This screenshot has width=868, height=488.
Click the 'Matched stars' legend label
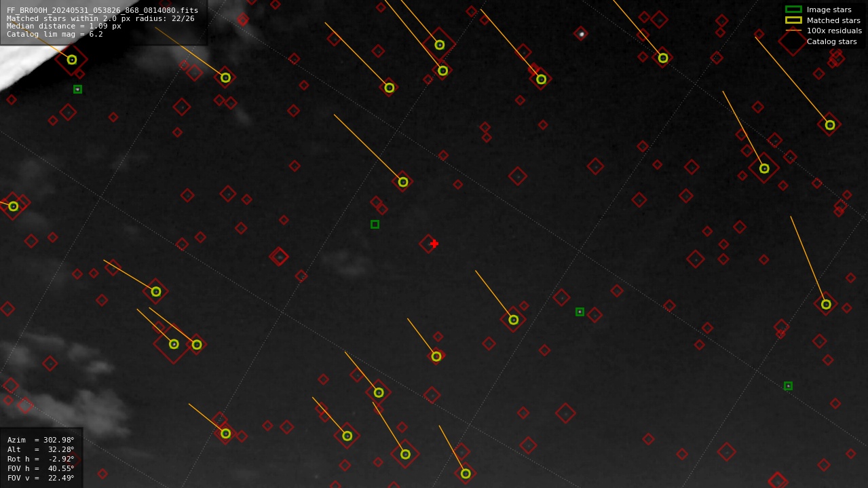[833, 20]
